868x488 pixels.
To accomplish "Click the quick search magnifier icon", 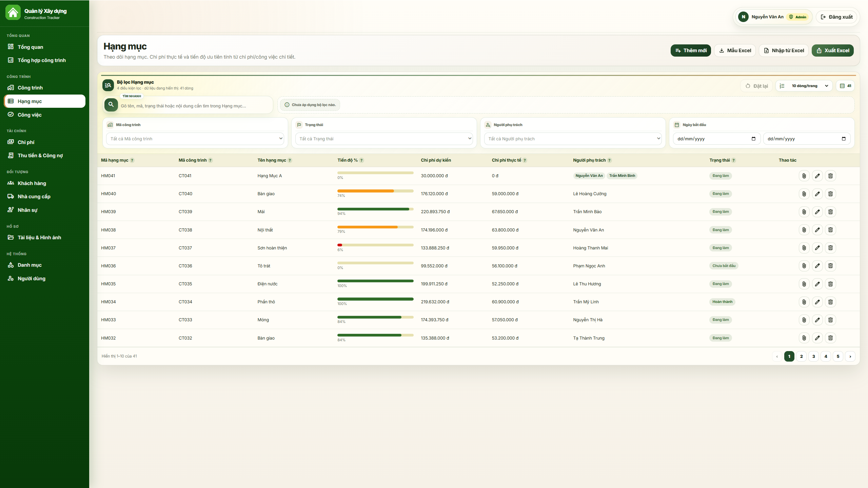I will [111, 105].
